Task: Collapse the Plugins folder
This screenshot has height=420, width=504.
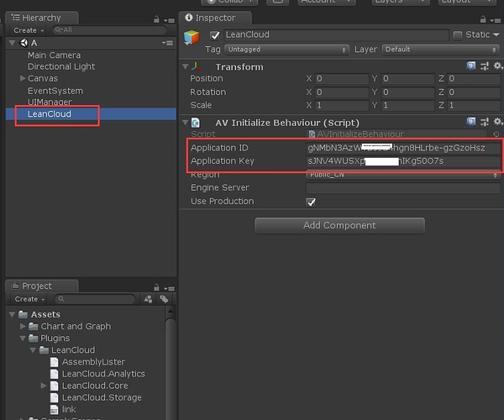Action: [x=23, y=338]
